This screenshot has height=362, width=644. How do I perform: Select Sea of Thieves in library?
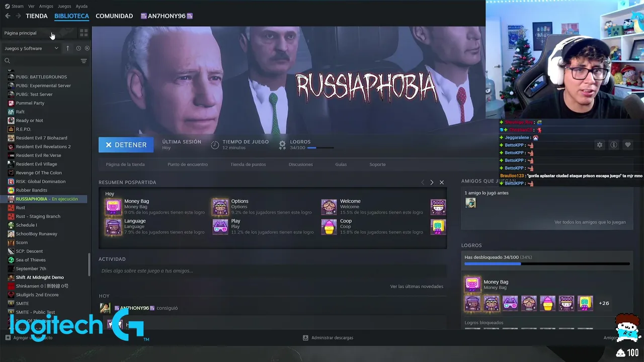click(x=31, y=260)
